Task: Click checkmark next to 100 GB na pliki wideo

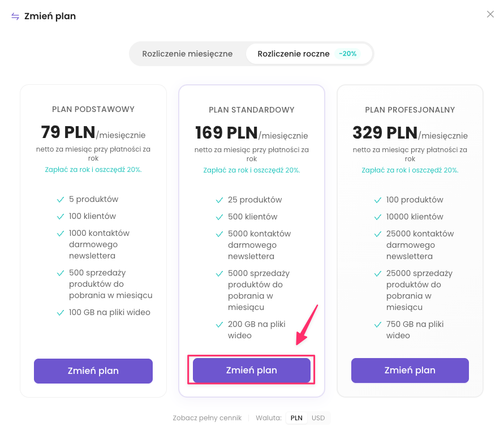Action: pyautogui.click(x=60, y=313)
